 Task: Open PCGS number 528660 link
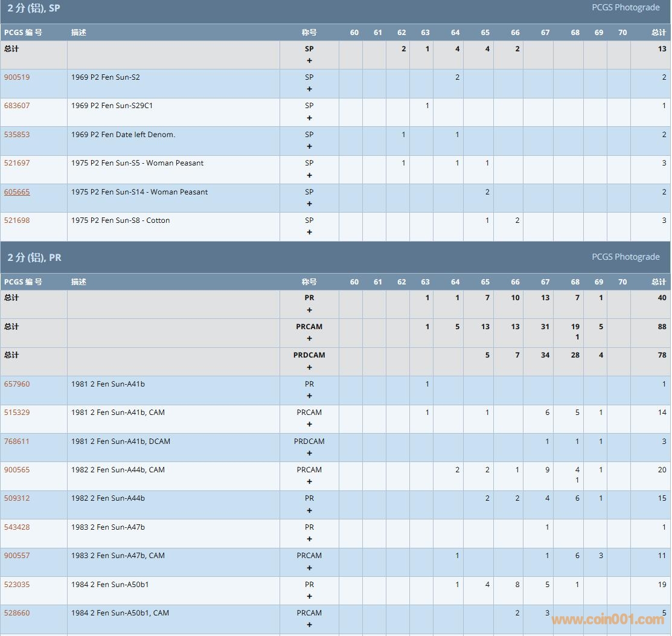click(17, 613)
